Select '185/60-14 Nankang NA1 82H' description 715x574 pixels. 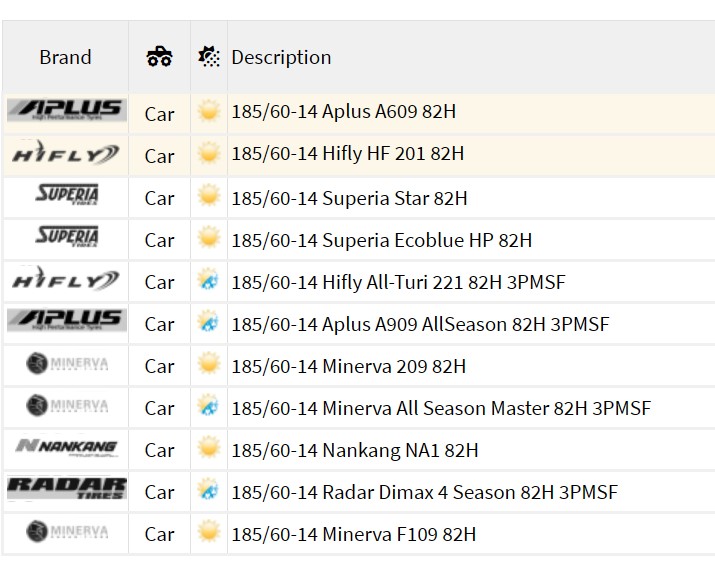[x=355, y=450]
